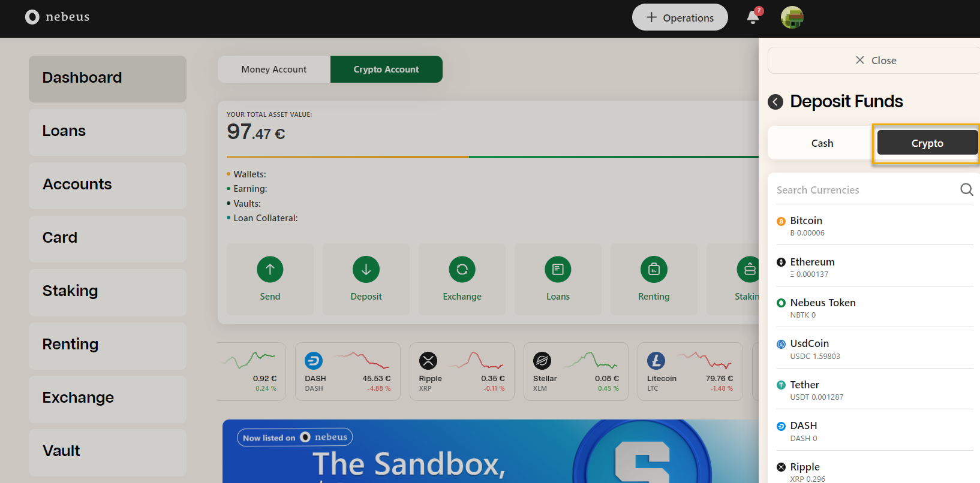The width and height of the screenshot is (980, 483).
Task: Open Accounts in sidebar
Action: pyautogui.click(x=107, y=185)
